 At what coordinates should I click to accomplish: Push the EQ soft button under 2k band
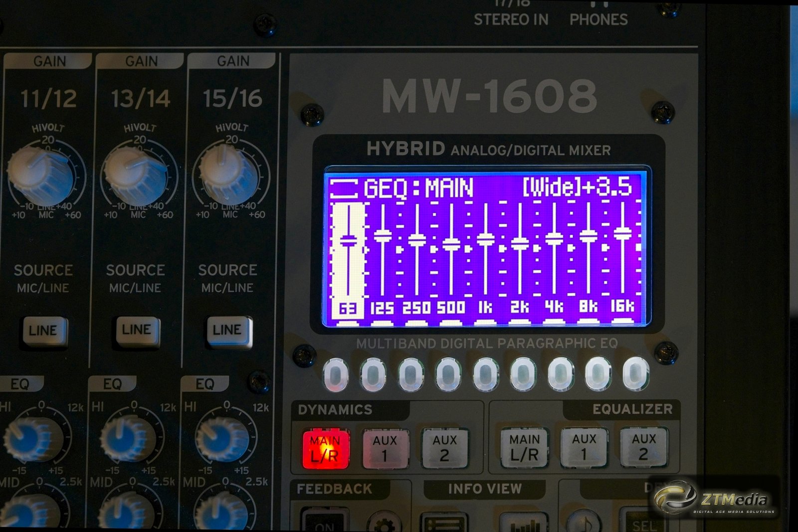click(523, 373)
